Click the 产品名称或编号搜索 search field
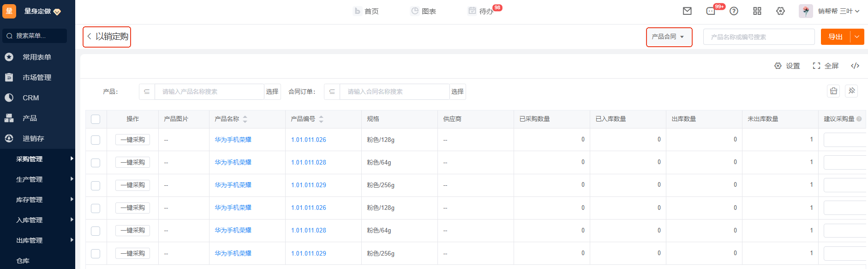This screenshot has height=269, width=868. point(759,37)
